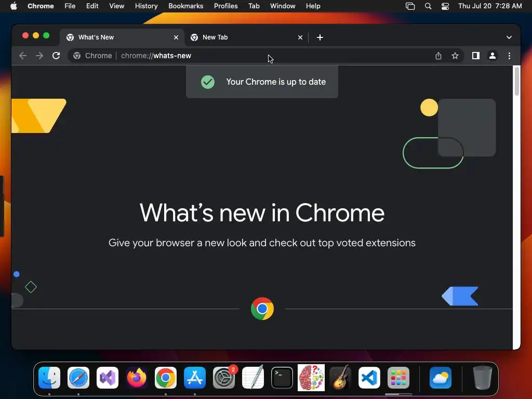Open the App Store from the Dock
Viewport: 532px width, 399px height.
195,378
